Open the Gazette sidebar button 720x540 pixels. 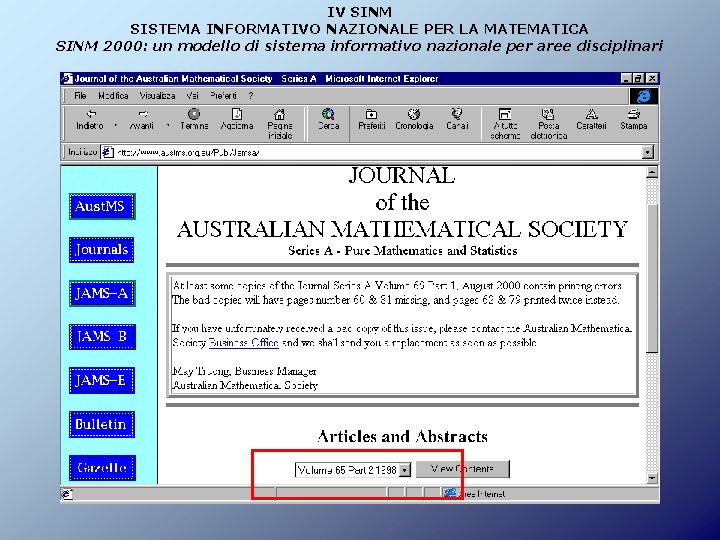click(102, 468)
